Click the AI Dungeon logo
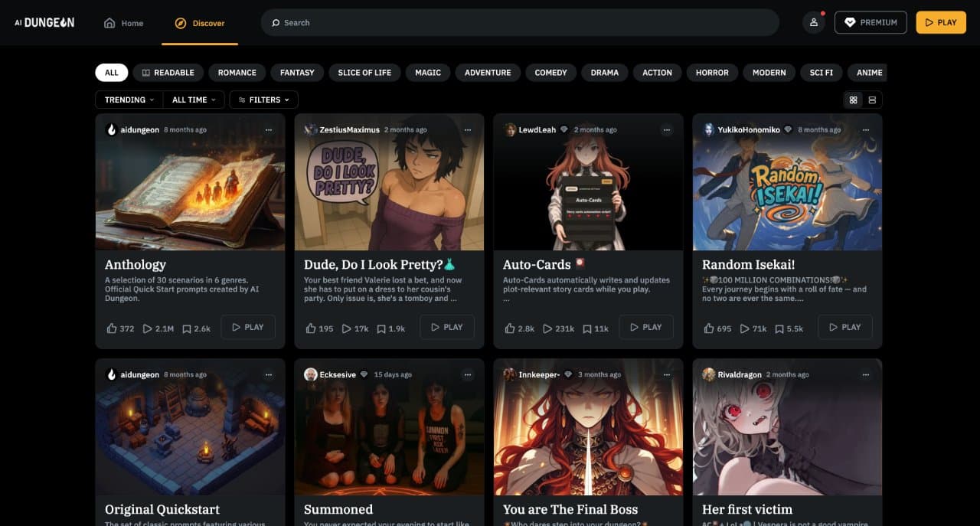The image size is (980, 526). pos(44,22)
